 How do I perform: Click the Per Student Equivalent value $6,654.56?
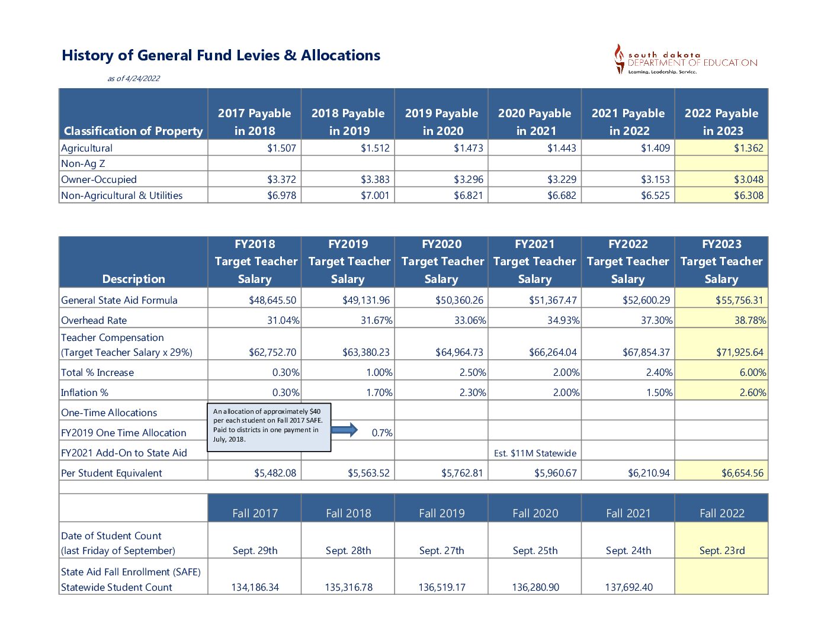(x=742, y=473)
